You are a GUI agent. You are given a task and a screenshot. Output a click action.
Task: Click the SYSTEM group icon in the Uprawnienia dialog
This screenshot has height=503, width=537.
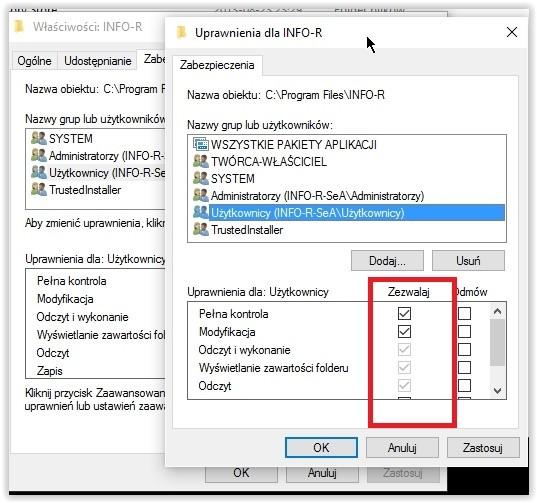(x=200, y=178)
